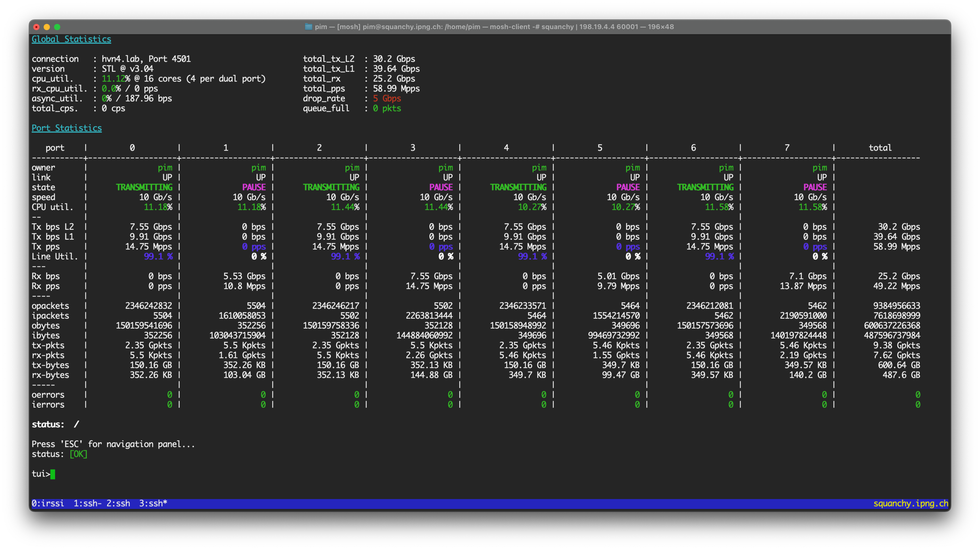
Task: Click the active 3:ssh* tmux window
Action: coord(153,503)
